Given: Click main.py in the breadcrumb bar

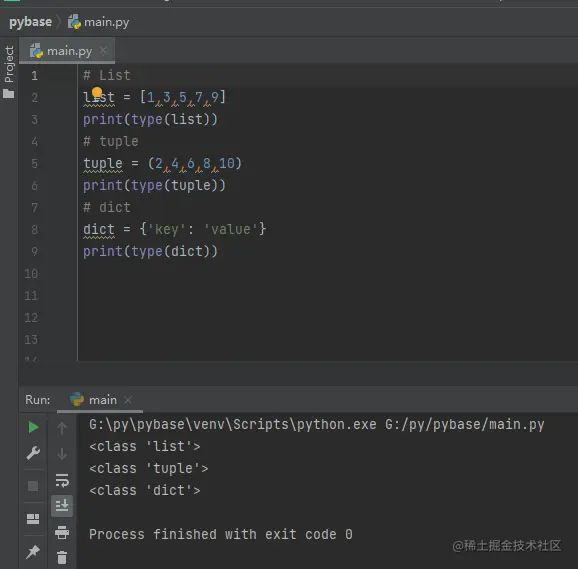Looking at the screenshot, I should pos(107,22).
